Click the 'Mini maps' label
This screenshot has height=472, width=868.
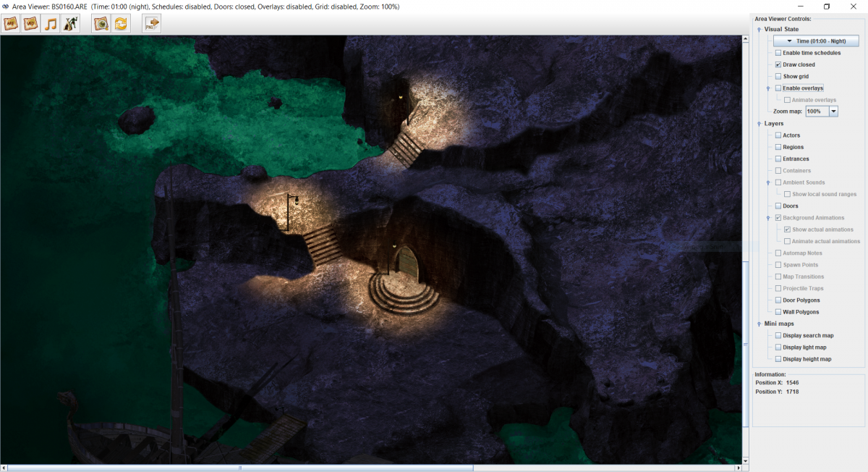[778, 324]
